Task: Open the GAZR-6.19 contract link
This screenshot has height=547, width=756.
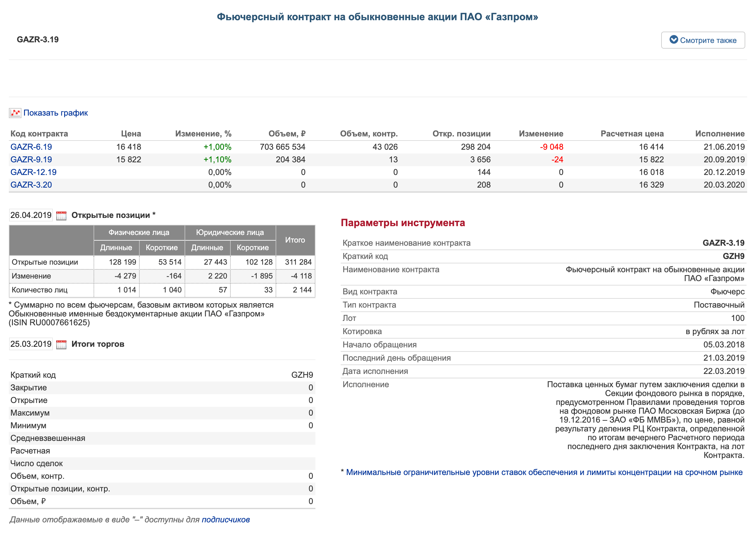Action: [31, 147]
